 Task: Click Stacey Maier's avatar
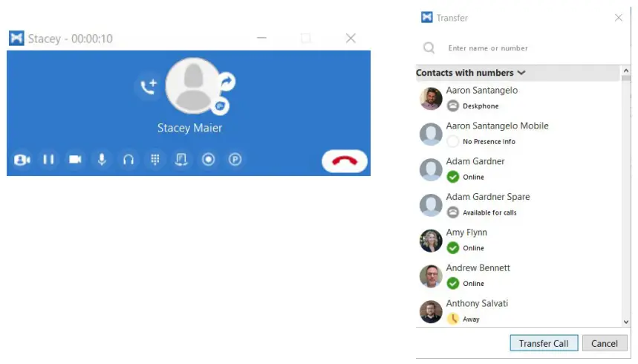tap(193, 86)
